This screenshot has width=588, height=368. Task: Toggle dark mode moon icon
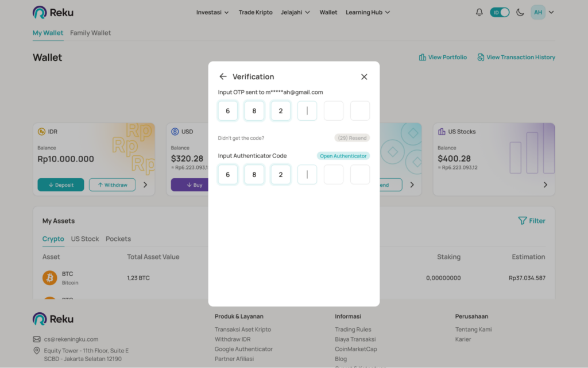(x=520, y=12)
